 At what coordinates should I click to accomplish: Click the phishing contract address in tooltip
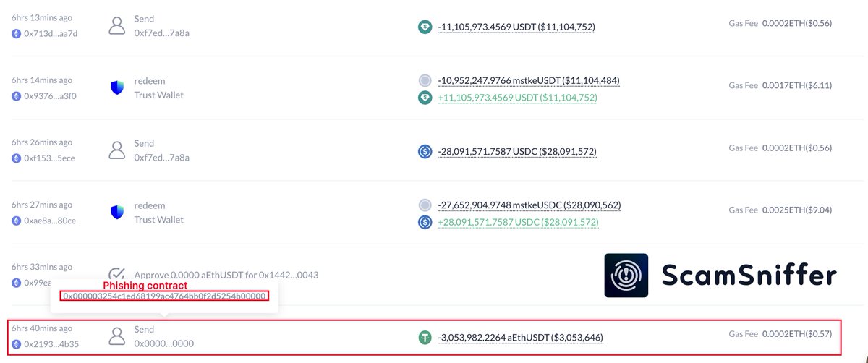pos(165,296)
